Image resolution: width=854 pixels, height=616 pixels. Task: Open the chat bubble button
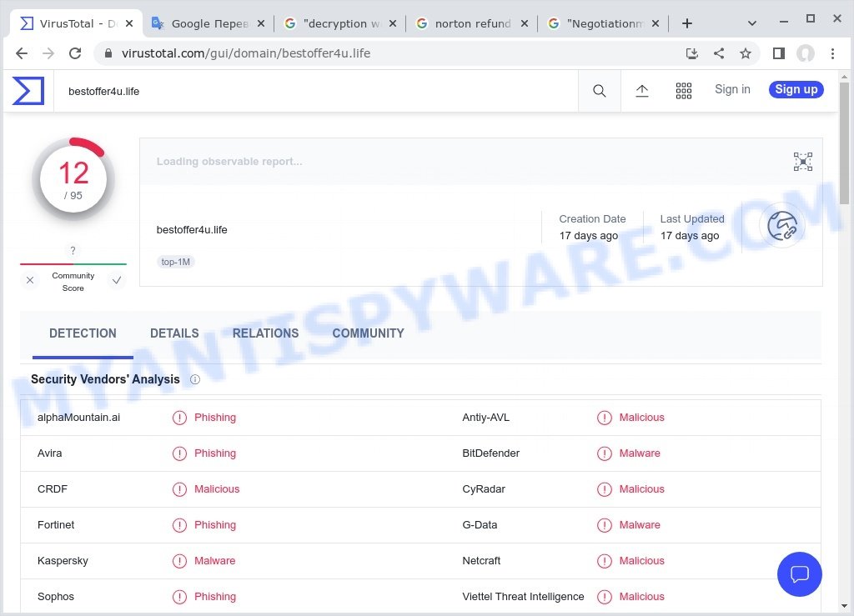coord(799,574)
